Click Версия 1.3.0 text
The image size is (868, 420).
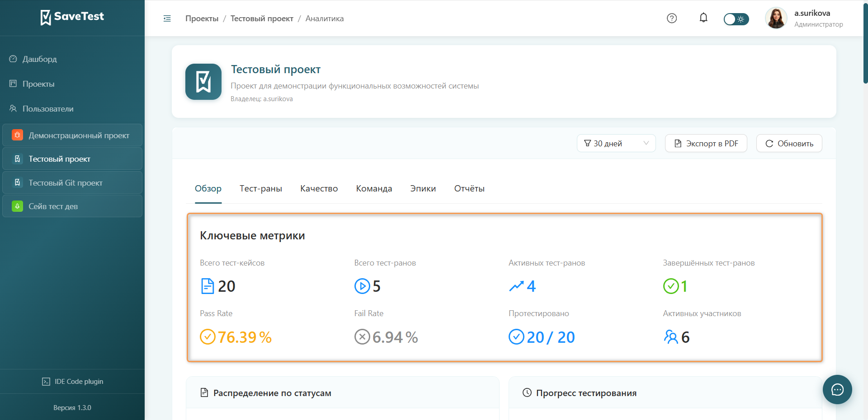72,408
